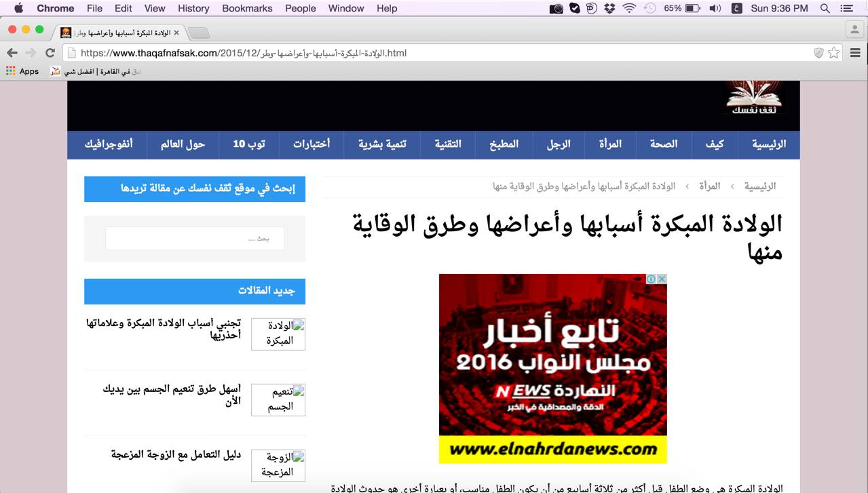The height and width of the screenshot is (493, 868).
Task: Click the volume speaker icon
Action: tap(715, 8)
